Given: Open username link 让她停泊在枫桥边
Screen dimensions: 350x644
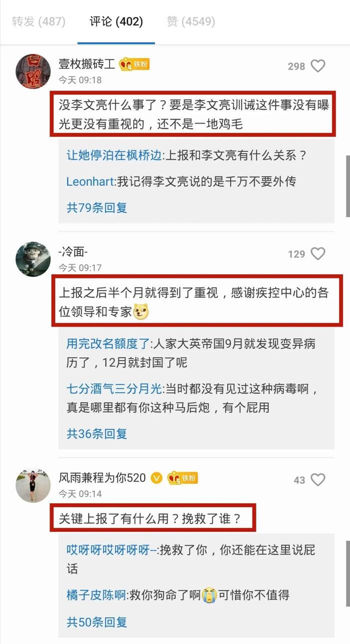Looking at the screenshot, I should coord(113,155).
